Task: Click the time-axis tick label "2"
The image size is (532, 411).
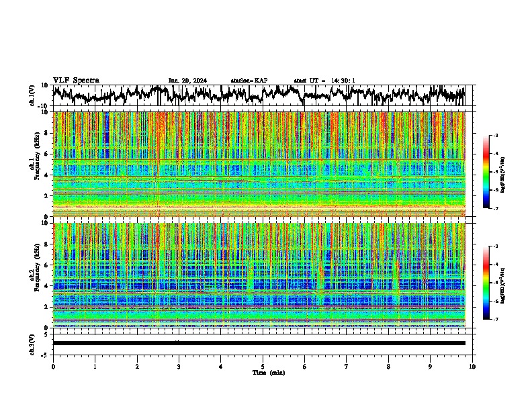Action: [137, 367]
